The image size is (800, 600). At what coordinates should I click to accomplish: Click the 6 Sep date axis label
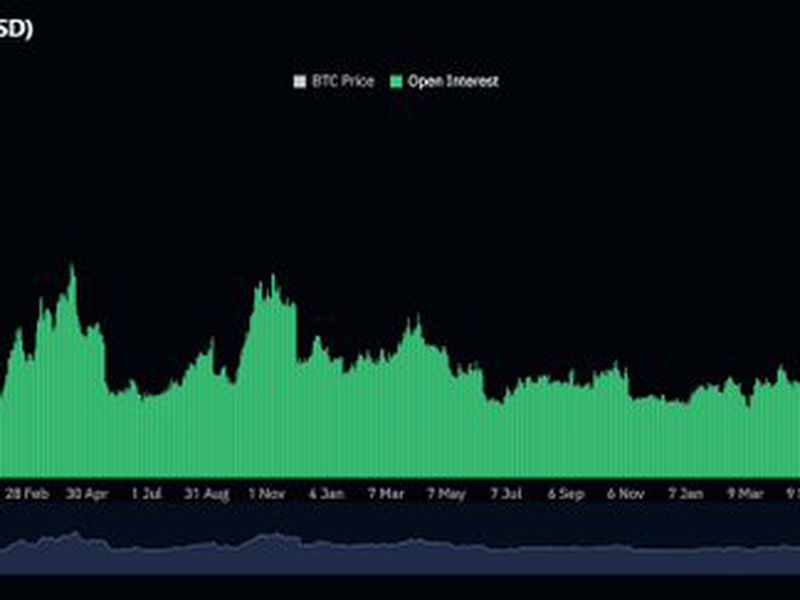tap(566, 493)
